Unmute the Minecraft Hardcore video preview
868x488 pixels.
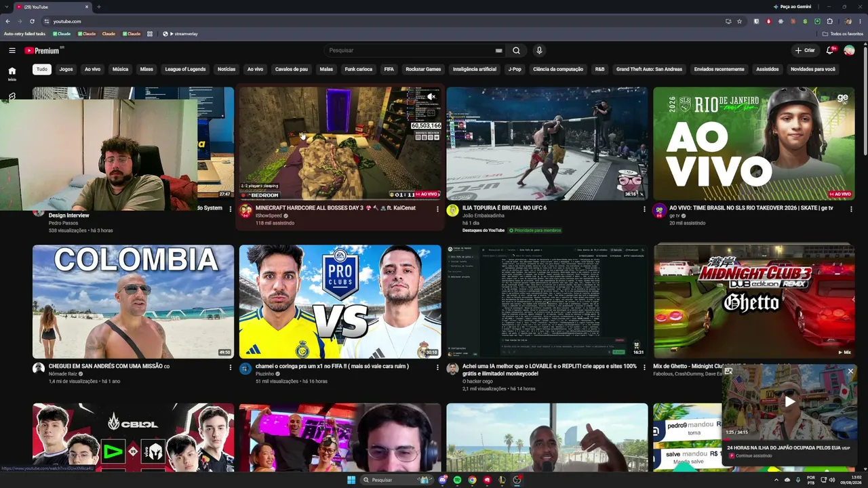[x=431, y=97]
